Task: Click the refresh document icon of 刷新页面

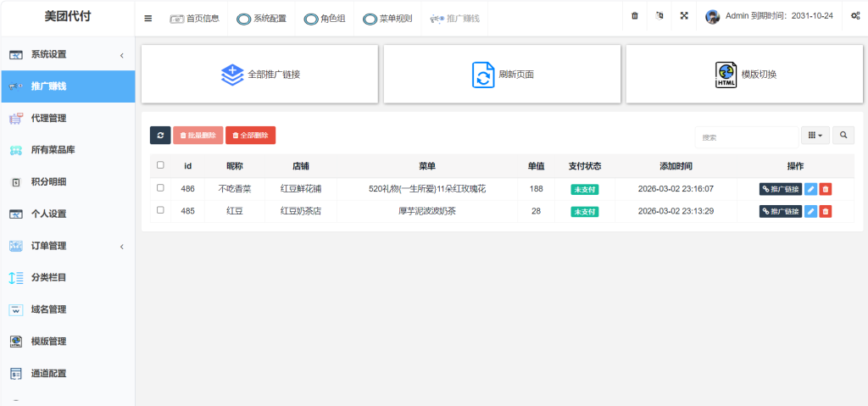Action: coord(482,75)
